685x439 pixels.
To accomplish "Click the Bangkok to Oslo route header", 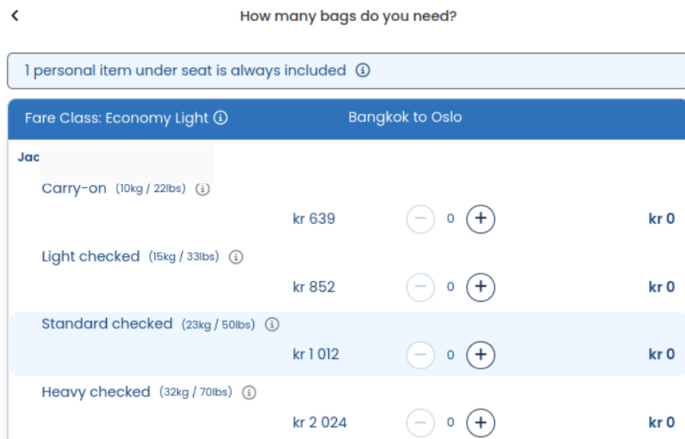I will tap(405, 117).
